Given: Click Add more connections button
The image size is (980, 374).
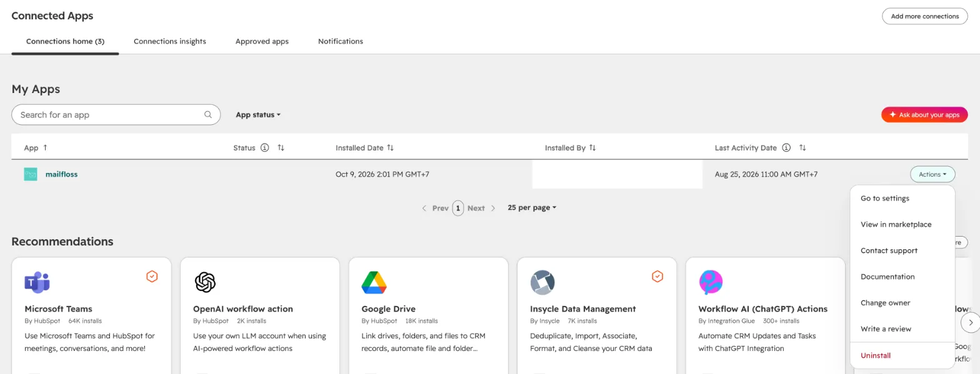Looking at the screenshot, I should tap(924, 16).
